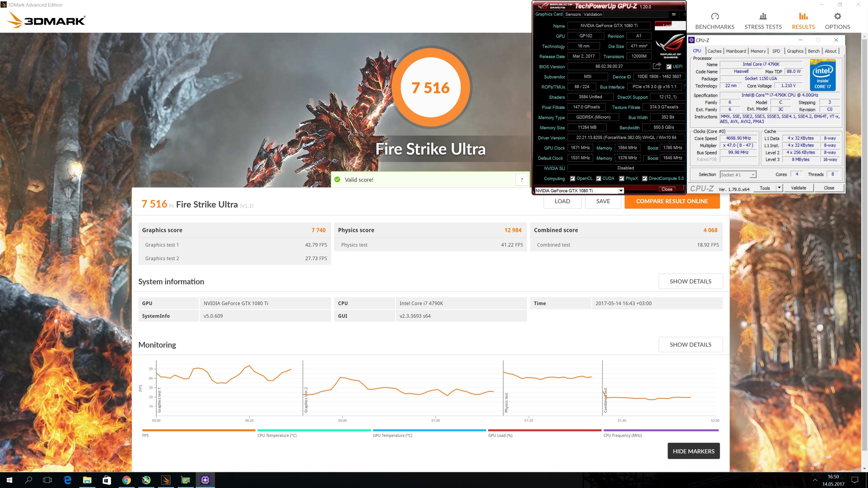Open Results section in 3DMark
The height and width of the screenshot is (488, 868).
803,21
